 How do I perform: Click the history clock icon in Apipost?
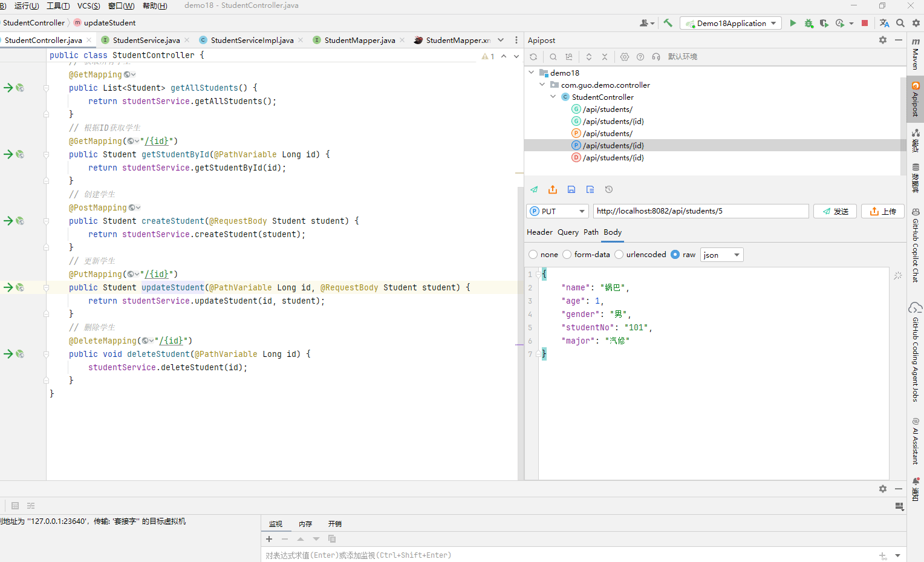[609, 189]
